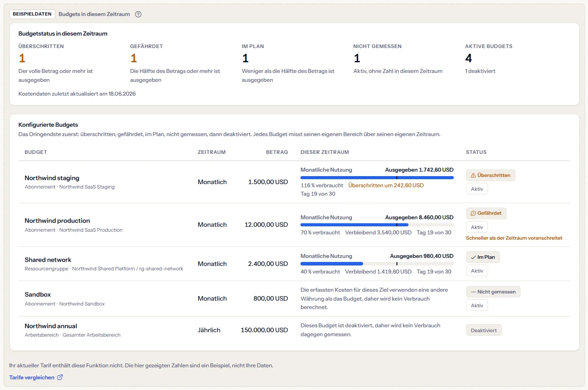588x390 pixels.
Task: Click Aktiv button for Northwind production
Action: (477, 227)
